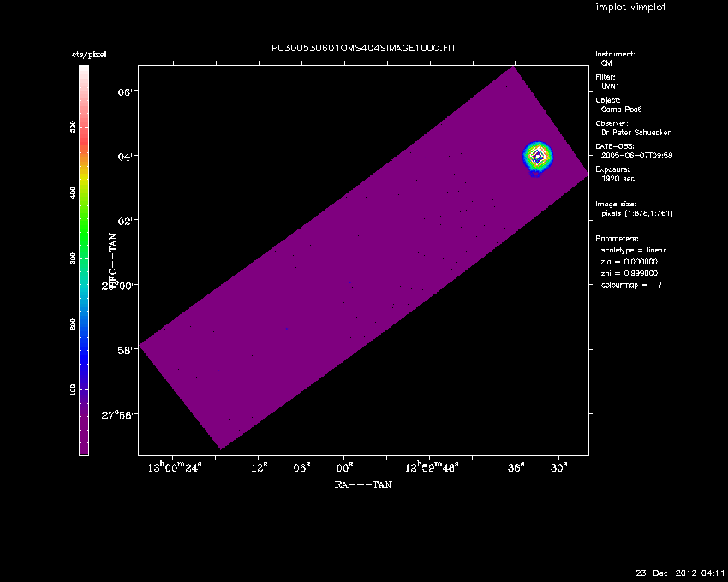
Task: Click the "Exposure:" heading
Action: [x=613, y=169]
